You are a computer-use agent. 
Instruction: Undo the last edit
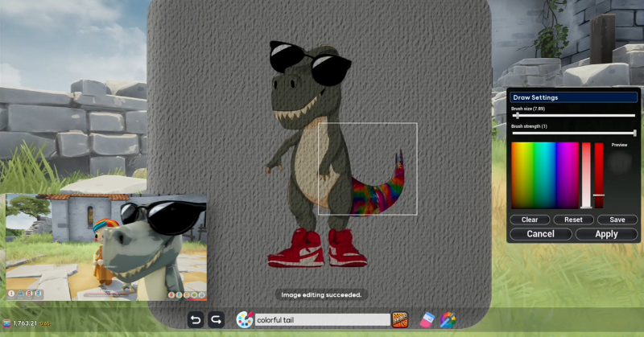(x=196, y=319)
